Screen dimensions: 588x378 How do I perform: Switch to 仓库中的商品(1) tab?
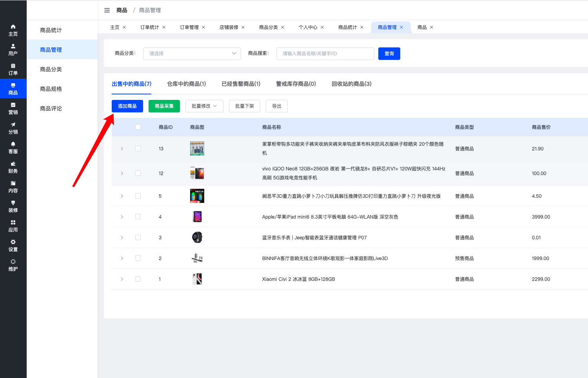coord(187,84)
